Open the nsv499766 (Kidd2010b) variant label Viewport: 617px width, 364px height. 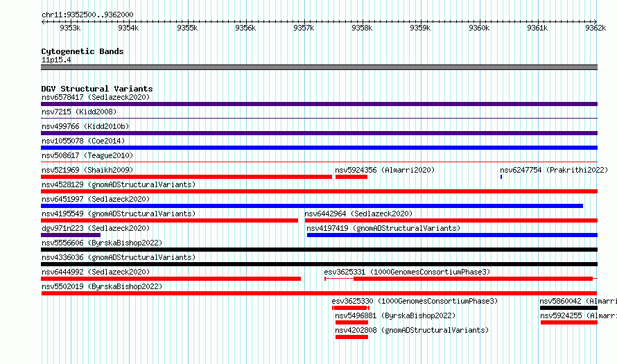point(85,126)
